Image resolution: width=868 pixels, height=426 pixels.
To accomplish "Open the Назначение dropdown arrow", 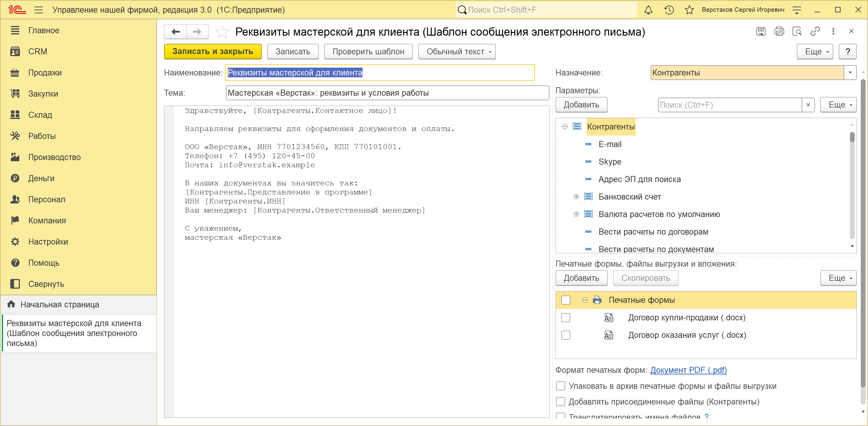I will [x=850, y=73].
